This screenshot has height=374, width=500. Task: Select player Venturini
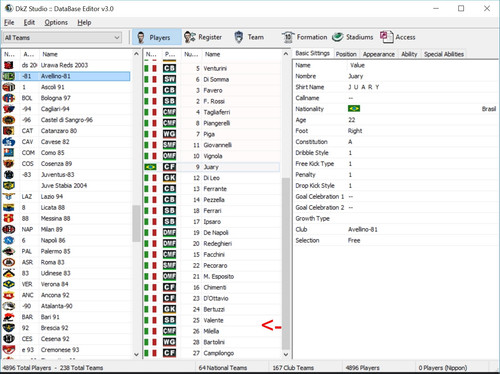212,68
